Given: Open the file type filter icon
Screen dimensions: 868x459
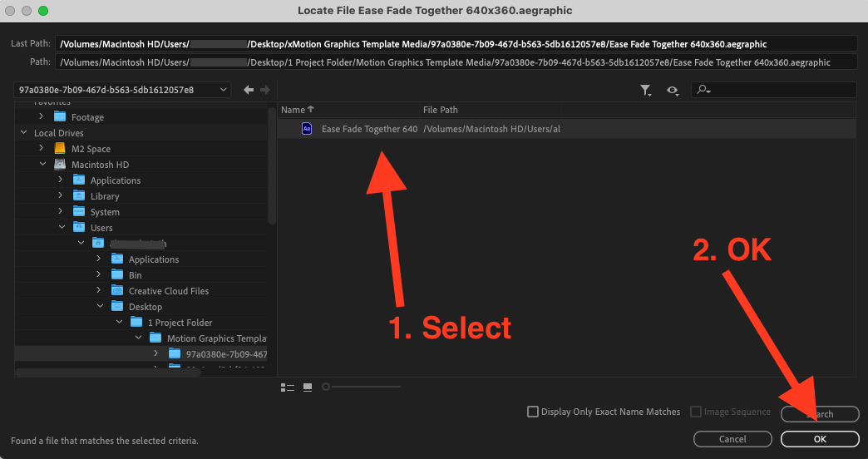Looking at the screenshot, I should pyautogui.click(x=646, y=91).
